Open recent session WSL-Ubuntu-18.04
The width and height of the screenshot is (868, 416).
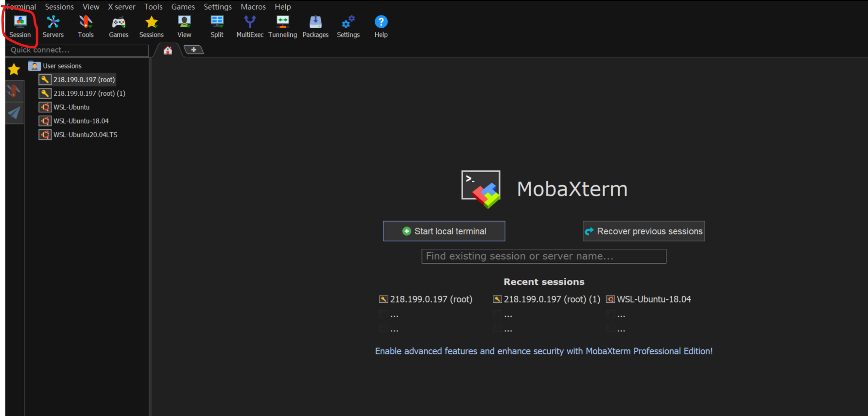click(648, 299)
